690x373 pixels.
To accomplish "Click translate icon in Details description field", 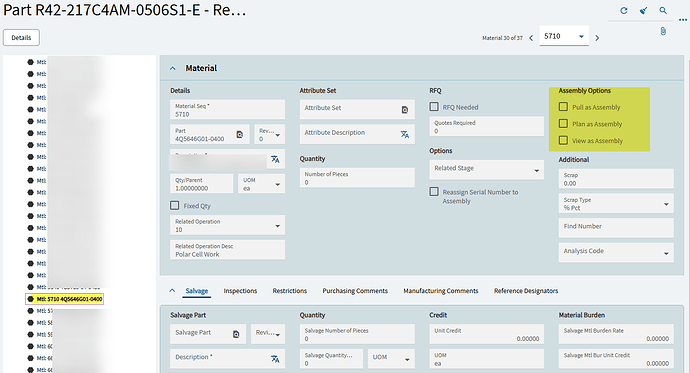I will (x=275, y=159).
